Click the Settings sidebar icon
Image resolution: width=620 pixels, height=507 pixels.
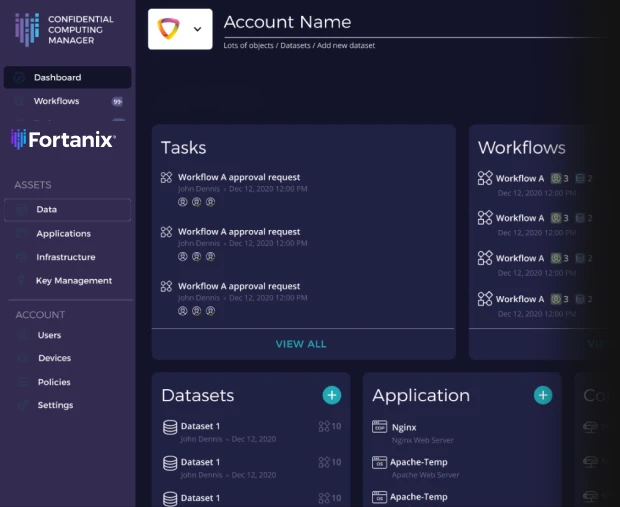tap(23, 405)
